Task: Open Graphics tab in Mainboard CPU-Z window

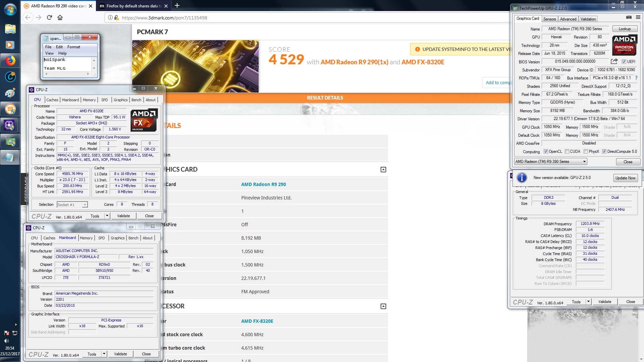Action: coord(117,238)
